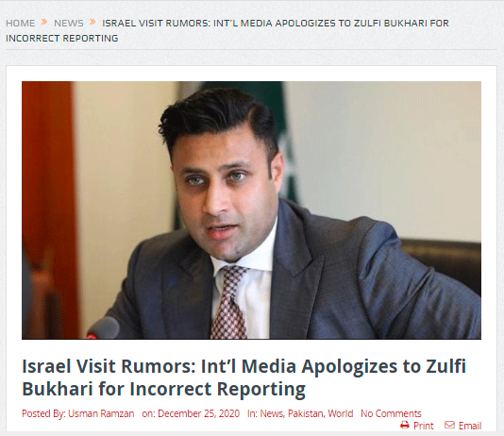Click orange chevron after NEWS breadcrumb

tap(92, 22)
